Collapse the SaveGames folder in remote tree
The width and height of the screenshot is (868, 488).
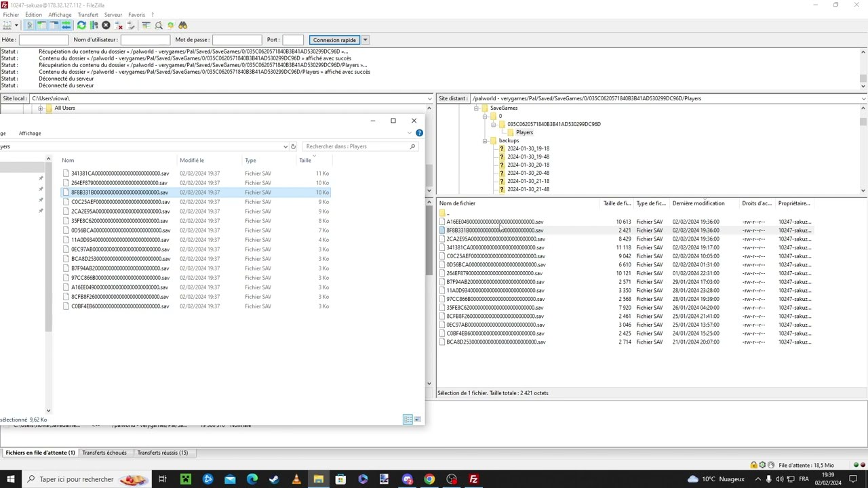(x=476, y=108)
